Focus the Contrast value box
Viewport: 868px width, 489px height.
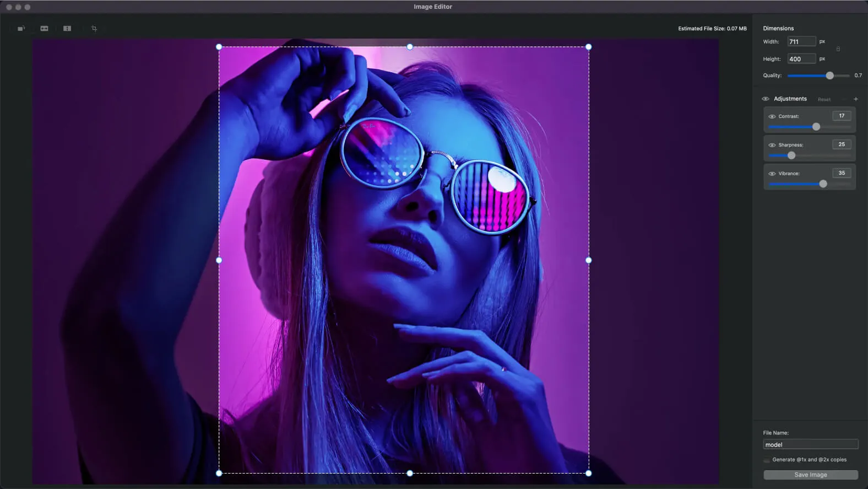click(842, 116)
